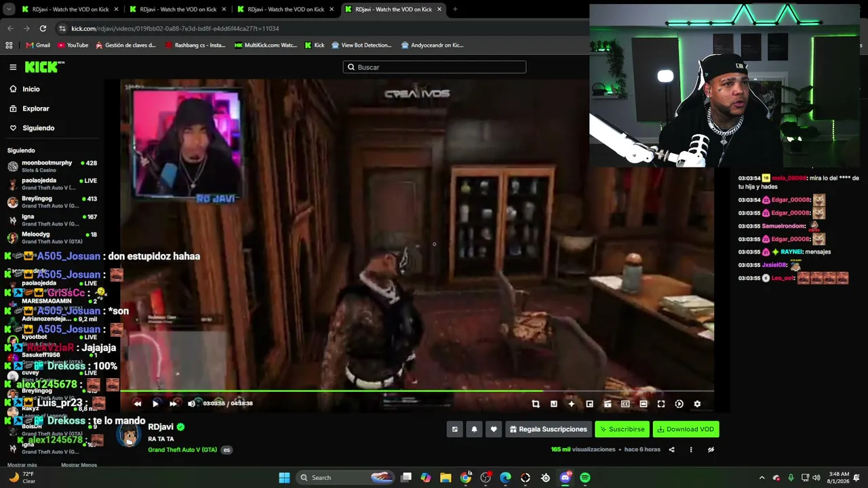Viewport: 868px width, 488px height.
Task: Open File Explorer from the taskbar
Action: tap(446, 478)
